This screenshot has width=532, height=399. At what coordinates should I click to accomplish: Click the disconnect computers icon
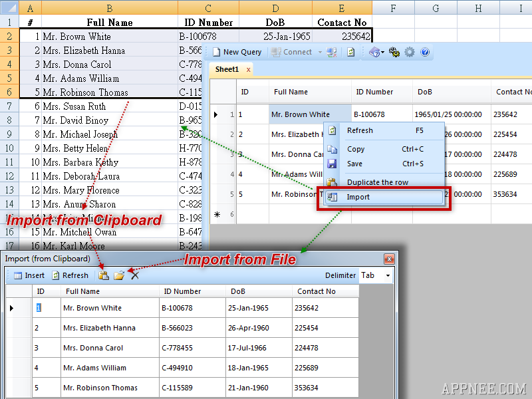click(x=331, y=53)
